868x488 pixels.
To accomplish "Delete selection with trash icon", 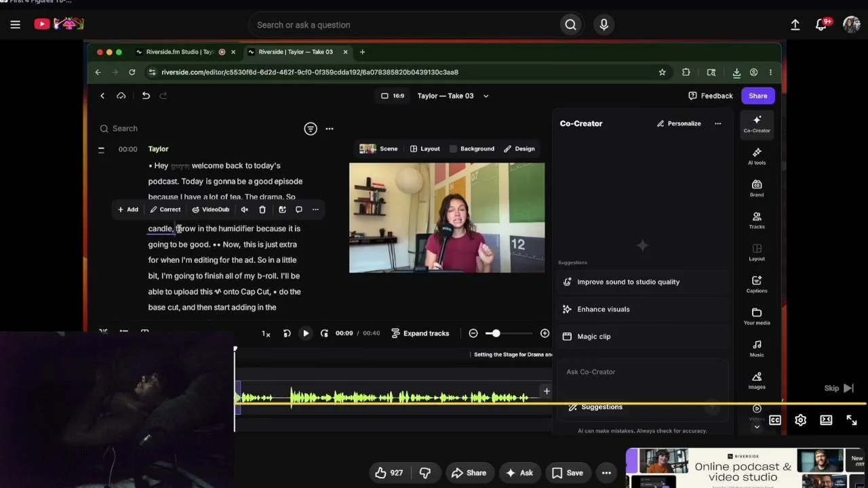I will (x=262, y=209).
